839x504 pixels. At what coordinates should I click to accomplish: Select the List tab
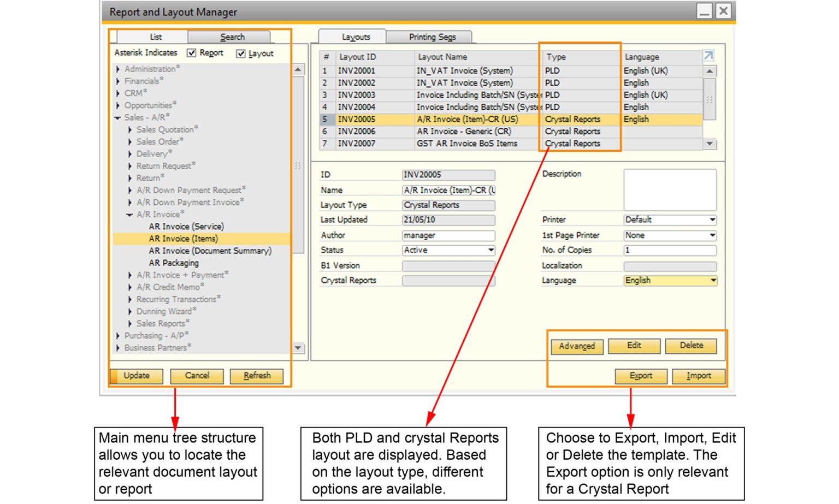[x=153, y=37]
